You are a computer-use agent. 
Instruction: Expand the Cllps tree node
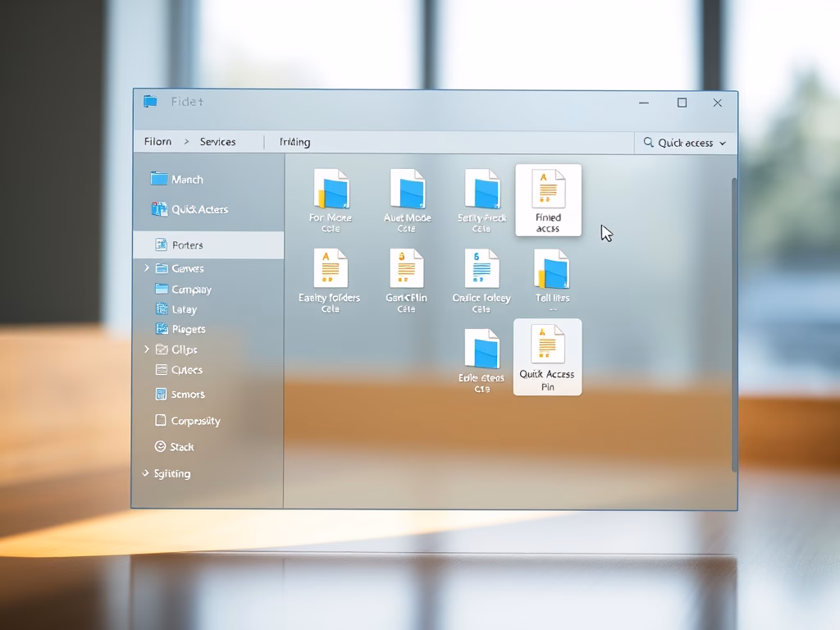(x=147, y=349)
